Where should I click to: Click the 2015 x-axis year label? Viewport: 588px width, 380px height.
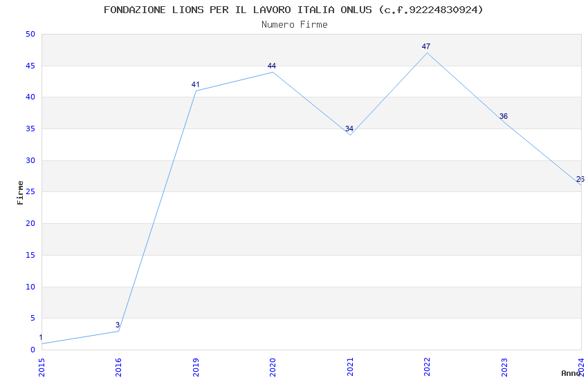tap(42, 368)
